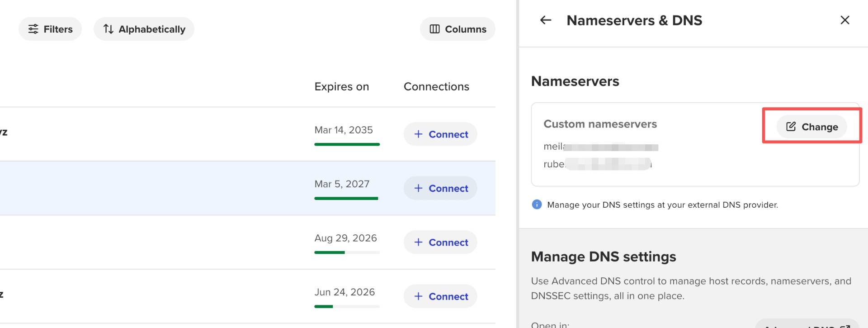The height and width of the screenshot is (328, 868).
Task: Click the blue info icon beside DNS note
Action: tap(537, 204)
